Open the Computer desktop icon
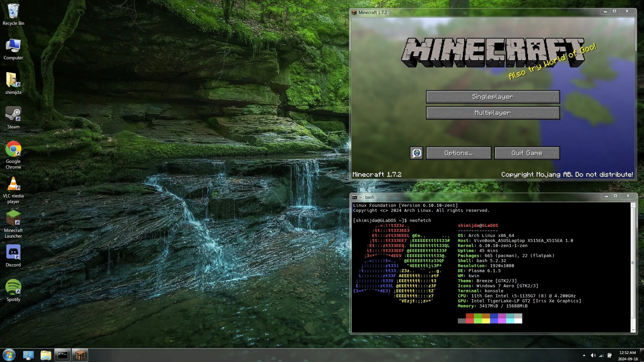The width and height of the screenshot is (644, 362). point(13,49)
